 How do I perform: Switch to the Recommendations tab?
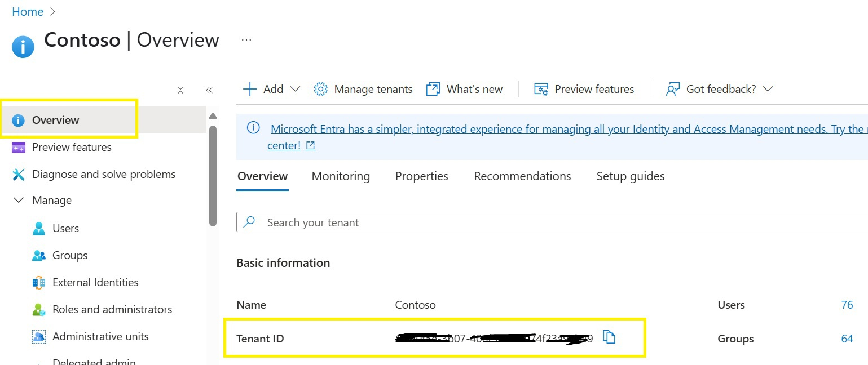522,176
